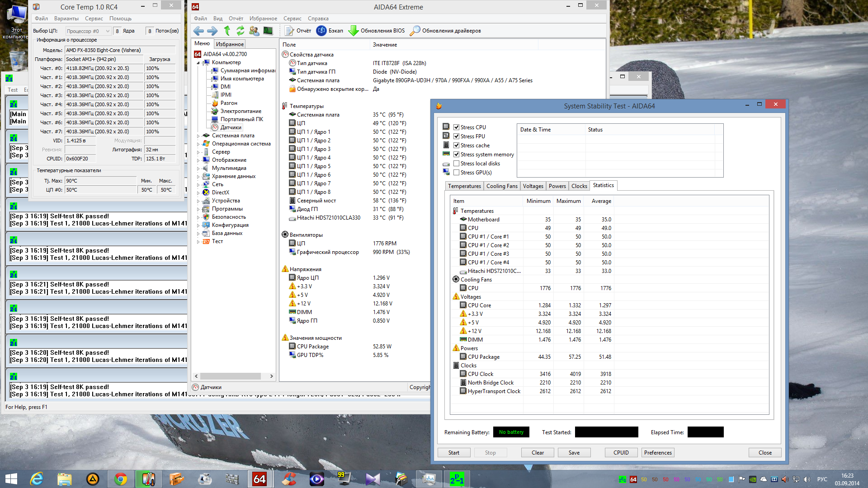Click the Бэкап toolbar button
The height and width of the screenshot is (488, 868).
point(330,31)
